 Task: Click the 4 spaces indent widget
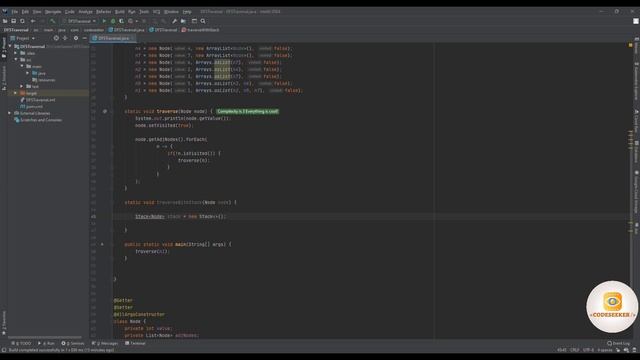(x=605, y=350)
